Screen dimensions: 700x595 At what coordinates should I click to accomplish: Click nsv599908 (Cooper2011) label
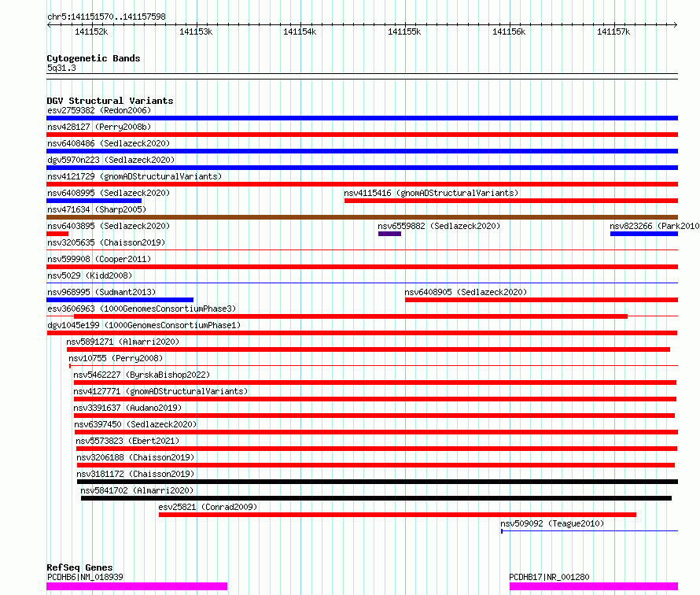(x=99, y=259)
